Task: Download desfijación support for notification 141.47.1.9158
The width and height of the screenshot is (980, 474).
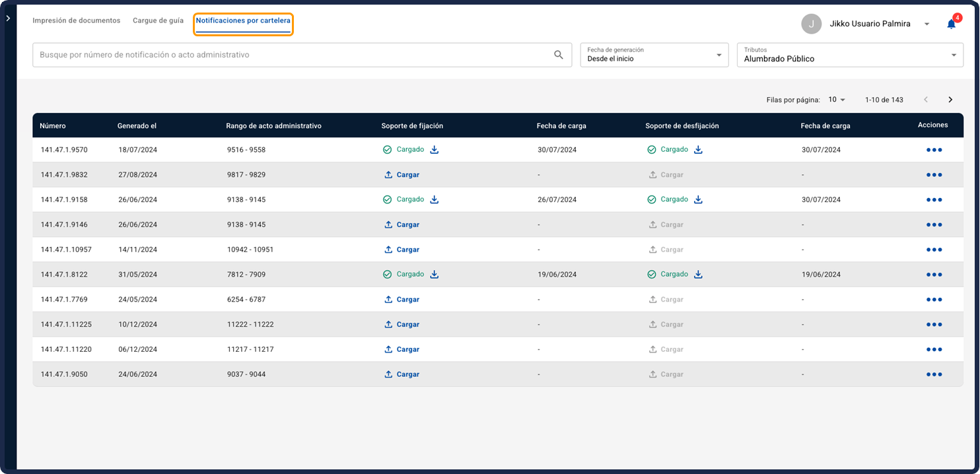Action: tap(698, 199)
